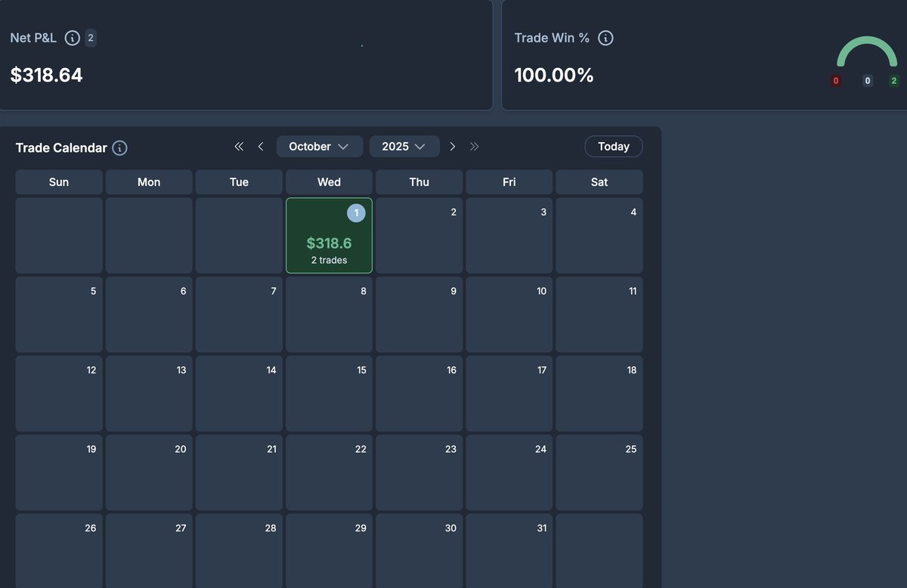Image resolution: width=907 pixels, height=588 pixels.
Task: Open the Trade Win % info icon
Action: [x=605, y=38]
